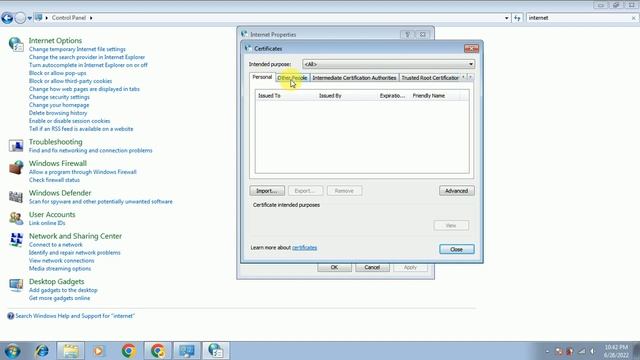The image size is (640, 360).
Task: Open second Chrome icon on taskbar
Action: (158, 351)
